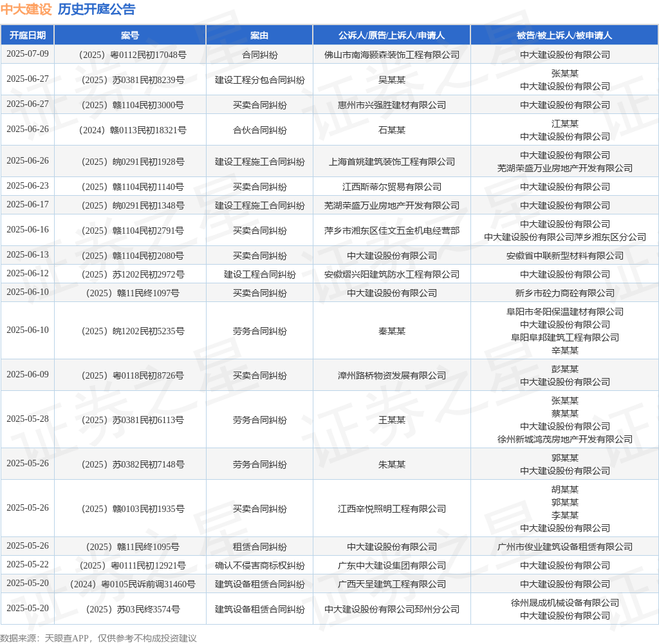Click plaintiff 上海首姚建筑装饰工程有限公司
This screenshot has width=659, height=644.
coord(392,162)
